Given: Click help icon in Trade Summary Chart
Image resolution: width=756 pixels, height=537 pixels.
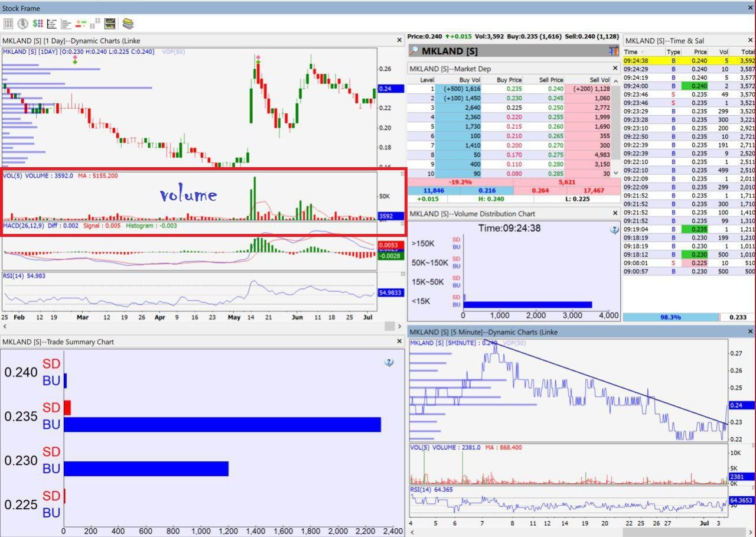Looking at the screenshot, I should point(389,362).
